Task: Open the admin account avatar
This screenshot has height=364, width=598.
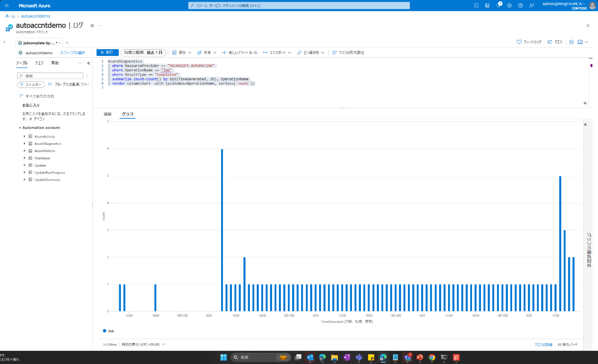Action: tap(592, 6)
